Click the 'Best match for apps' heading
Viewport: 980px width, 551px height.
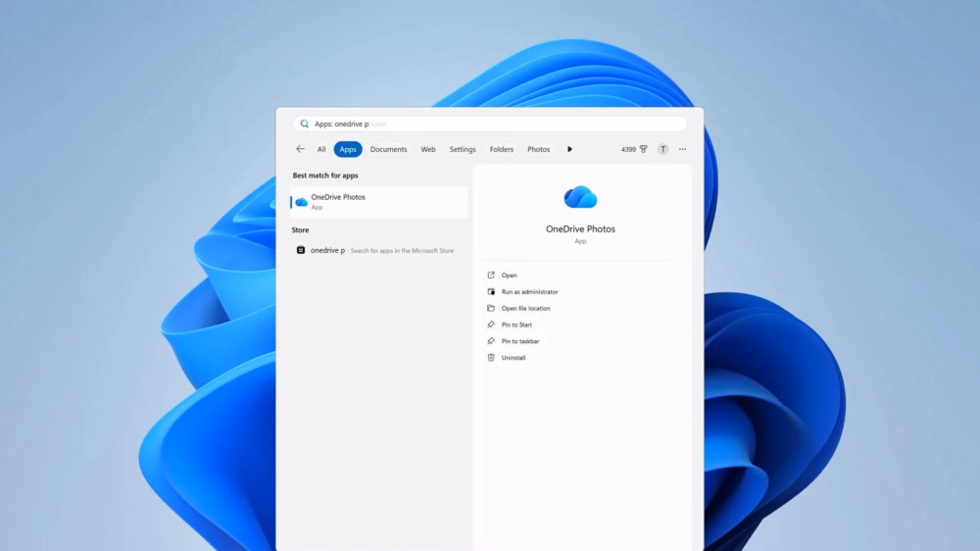tap(325, 175)
